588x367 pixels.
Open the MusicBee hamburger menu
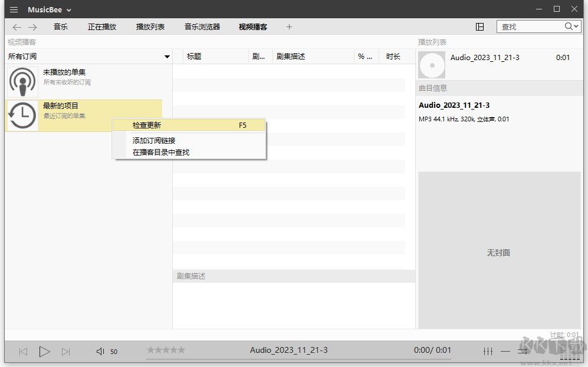point(13,9)
